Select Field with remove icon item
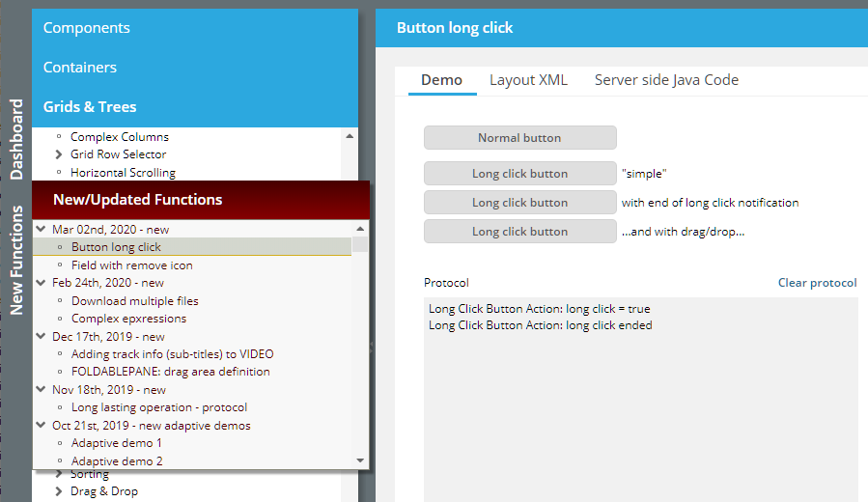 click(x=131, y=265)
